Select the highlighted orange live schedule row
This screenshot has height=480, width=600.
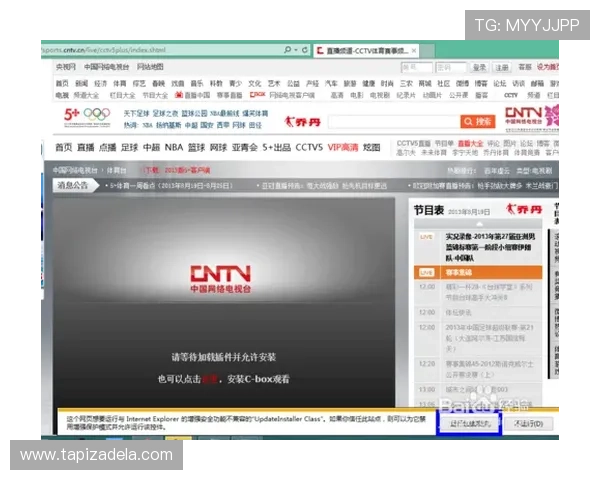(478, 273)
